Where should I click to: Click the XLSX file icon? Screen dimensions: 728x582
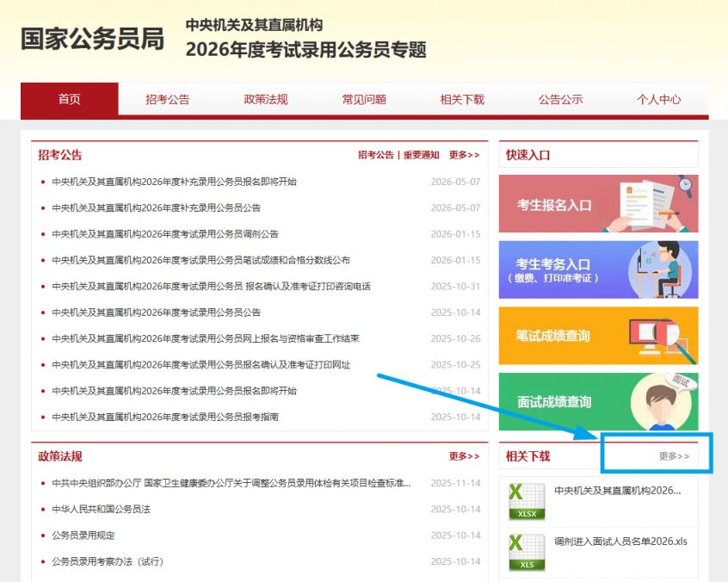pyautogui.click(x=527, y=501)
